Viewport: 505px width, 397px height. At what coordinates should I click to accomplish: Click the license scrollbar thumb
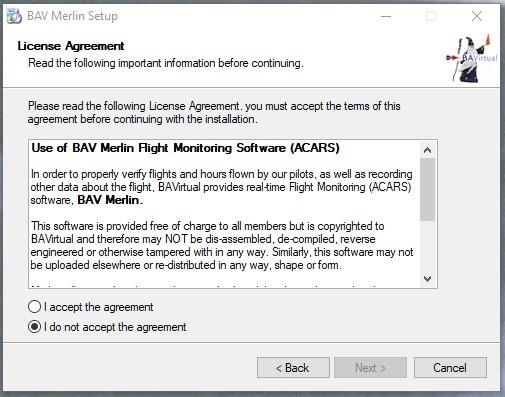427,189
